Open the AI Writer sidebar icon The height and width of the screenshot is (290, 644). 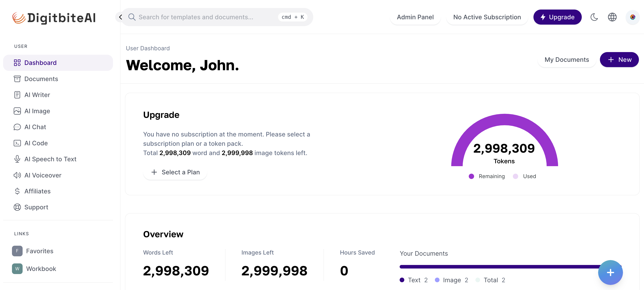pyautogui.click(x=17, y=95)
